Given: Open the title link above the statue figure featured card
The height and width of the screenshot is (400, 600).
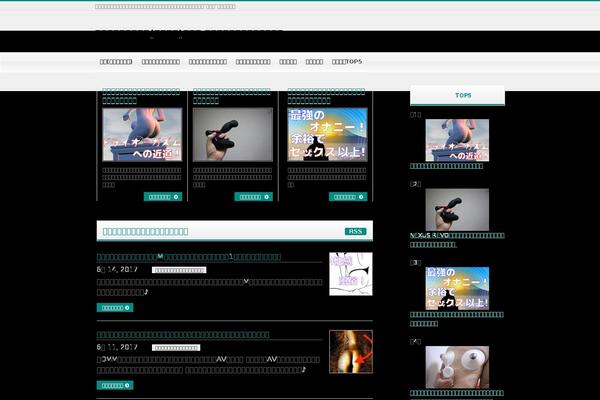Looking at the screenshot, I should point(141,96).
